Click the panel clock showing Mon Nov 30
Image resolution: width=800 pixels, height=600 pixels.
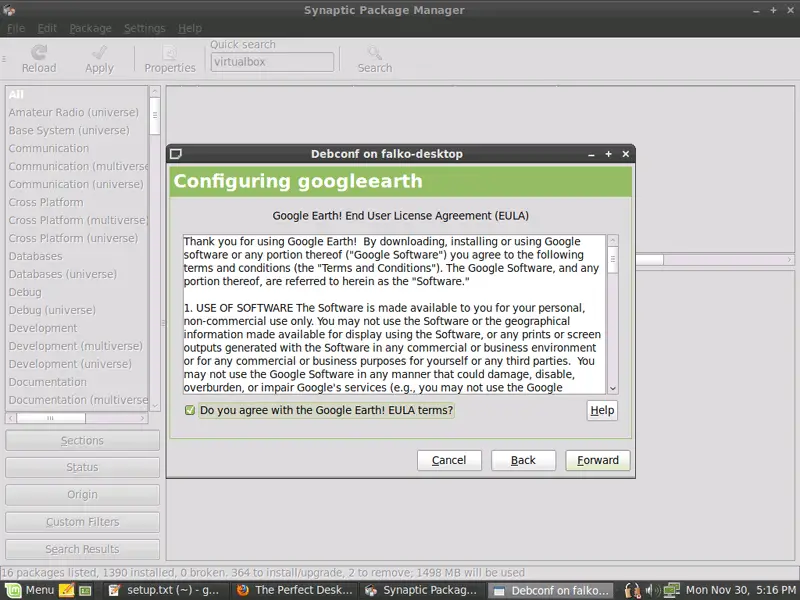[x=740, y=590]
